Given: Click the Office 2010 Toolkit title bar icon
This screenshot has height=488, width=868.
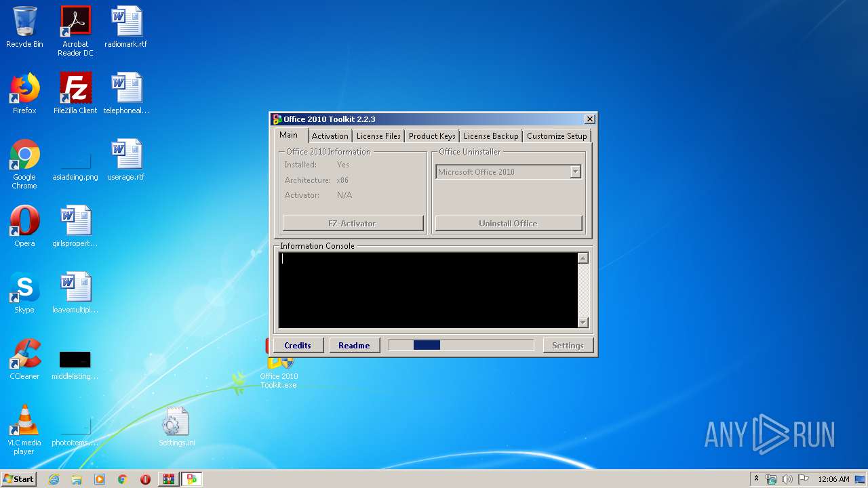Looking at the screenshot, I should 277,119.
